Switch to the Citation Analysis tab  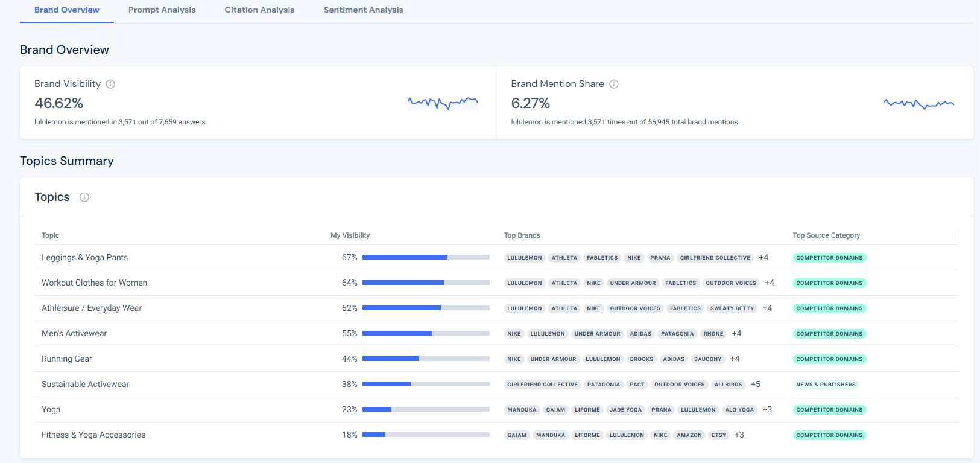(x=260, y=10)
